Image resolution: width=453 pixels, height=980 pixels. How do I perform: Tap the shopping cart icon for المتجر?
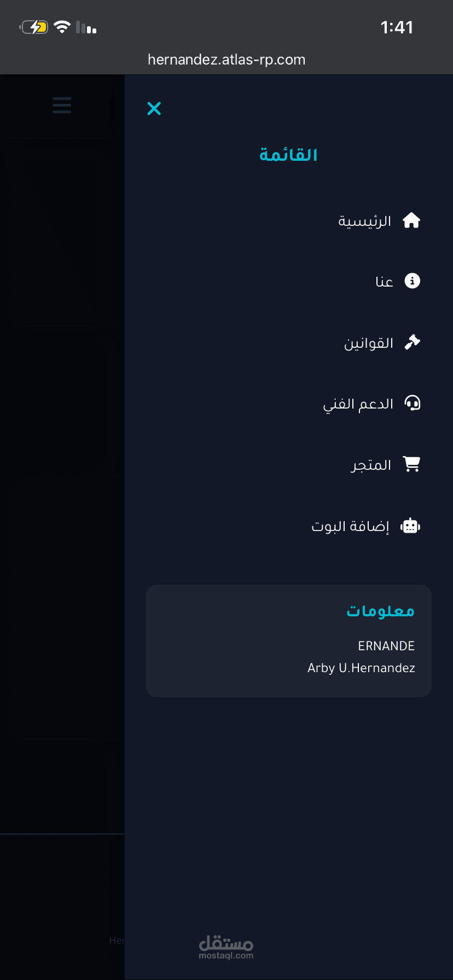tap(411, 464)
